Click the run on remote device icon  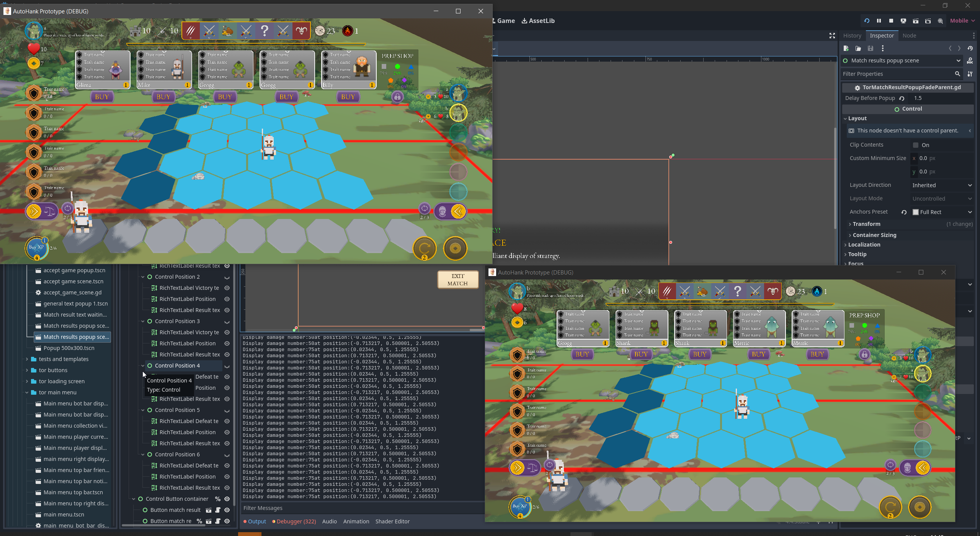tap(903, 21)
